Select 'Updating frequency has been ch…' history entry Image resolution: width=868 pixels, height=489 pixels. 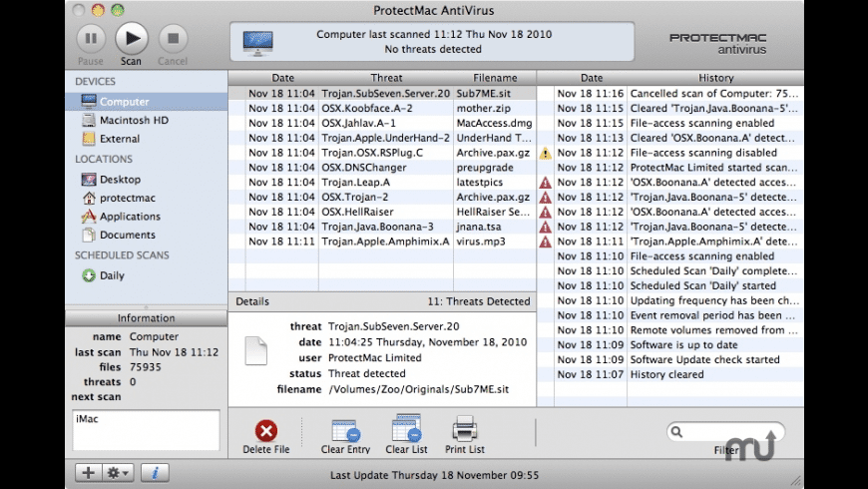670,300
